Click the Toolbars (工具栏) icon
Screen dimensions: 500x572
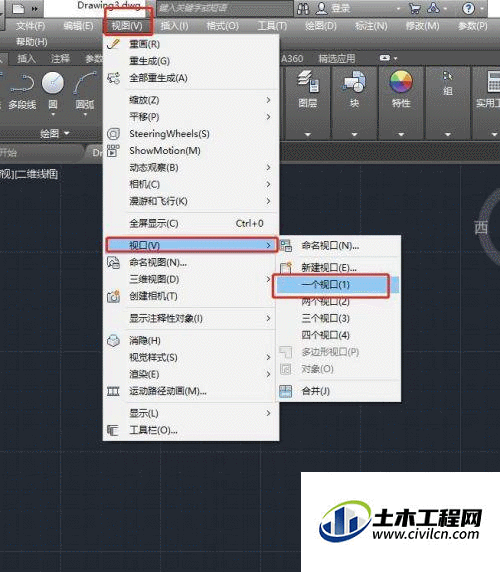click(113, 430)
